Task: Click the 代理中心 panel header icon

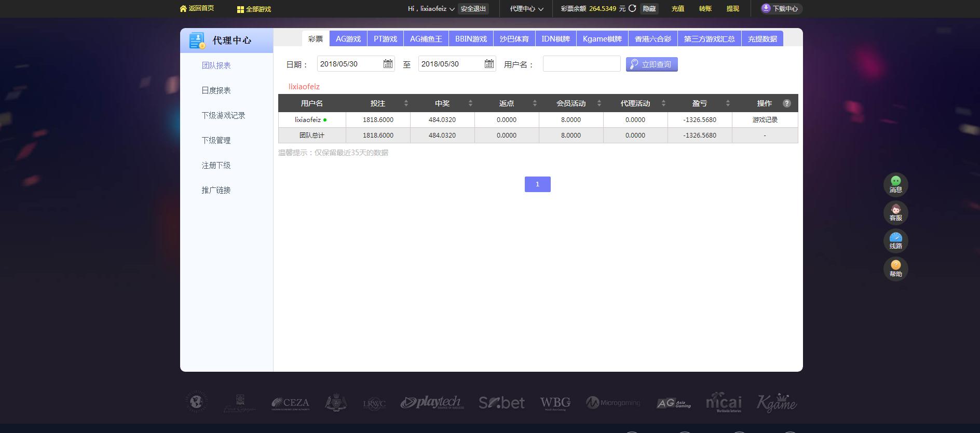Action: [x=197, y=40]
